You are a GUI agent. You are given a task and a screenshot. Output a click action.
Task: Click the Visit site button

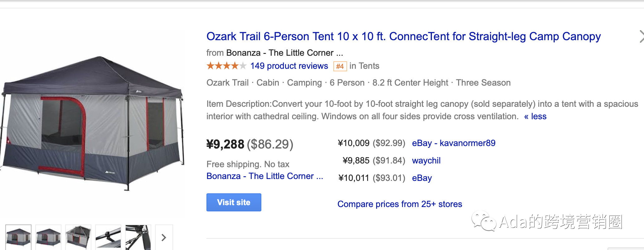(234, 202)
